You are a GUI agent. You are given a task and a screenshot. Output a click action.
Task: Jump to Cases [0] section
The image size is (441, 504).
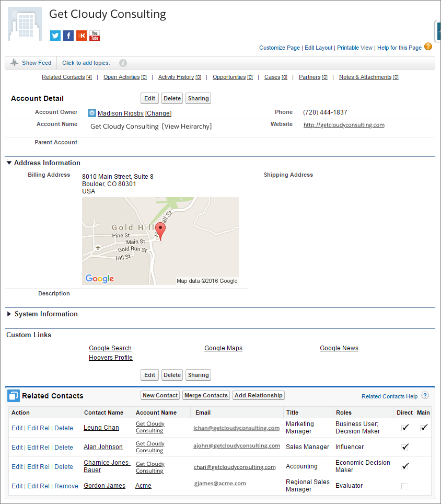[x=275, y=77]
